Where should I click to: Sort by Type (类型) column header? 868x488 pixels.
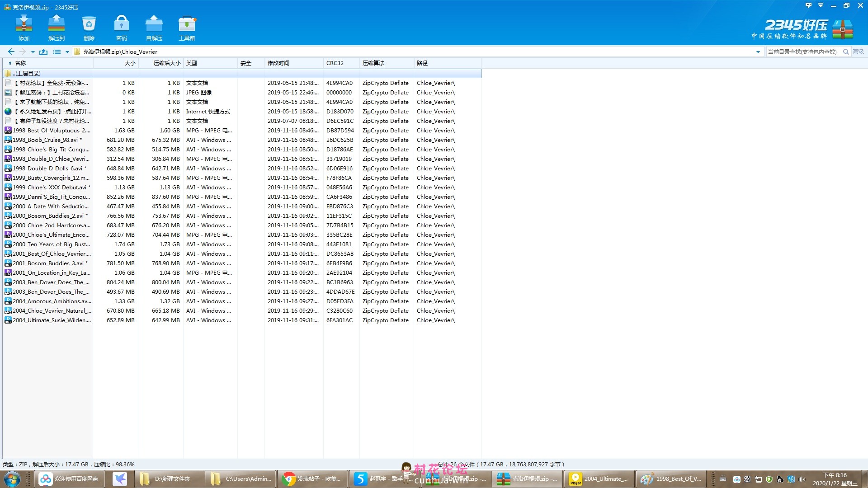click(210, 63)
